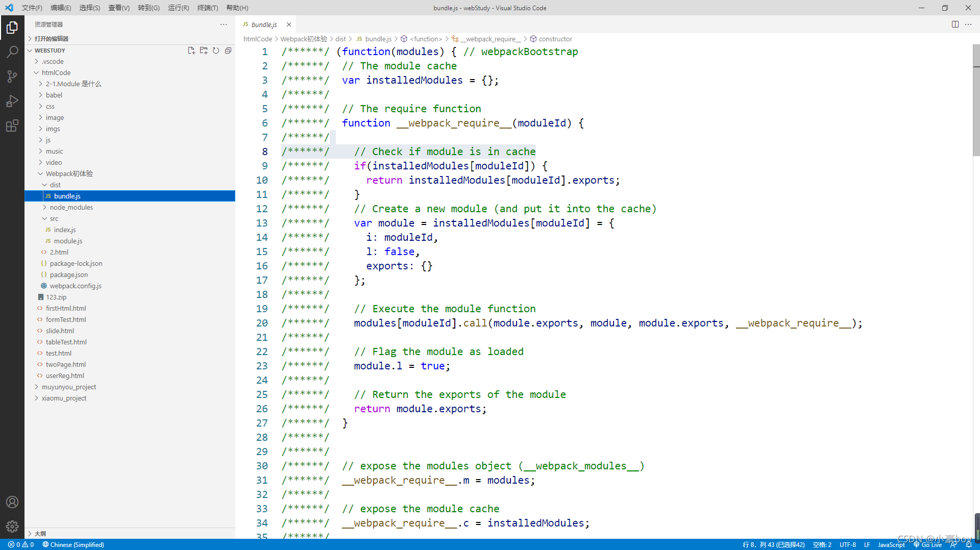Open the Search panel in the activity bar
This screenshot has height=550, width=980.
click(12, 51)
